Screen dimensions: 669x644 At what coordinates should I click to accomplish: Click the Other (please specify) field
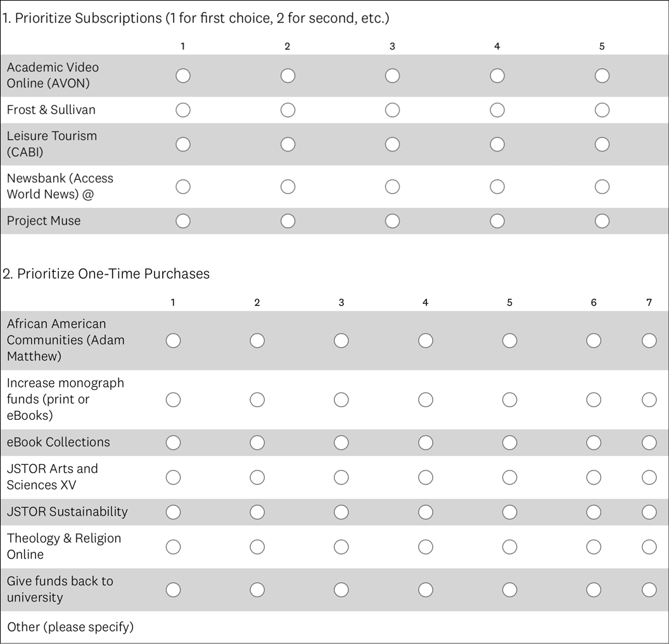click(70, 628)
